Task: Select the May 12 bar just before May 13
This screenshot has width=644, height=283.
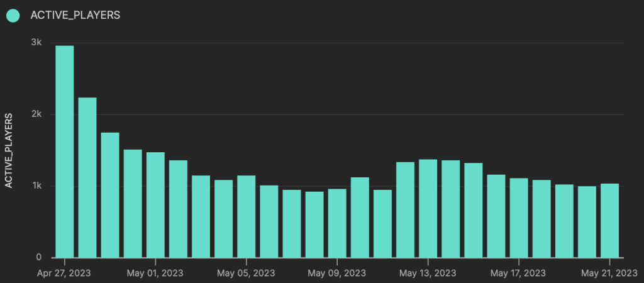Action: (x=406, y=210)
